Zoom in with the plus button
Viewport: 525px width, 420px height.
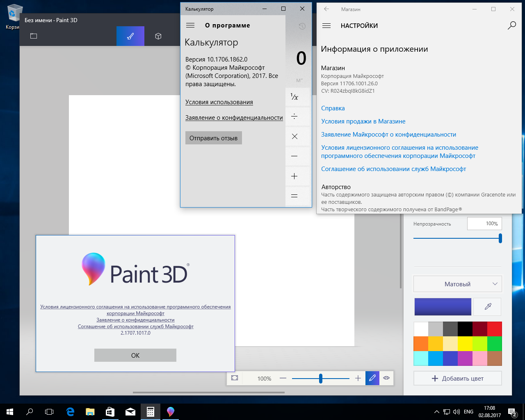coord(358,378)
